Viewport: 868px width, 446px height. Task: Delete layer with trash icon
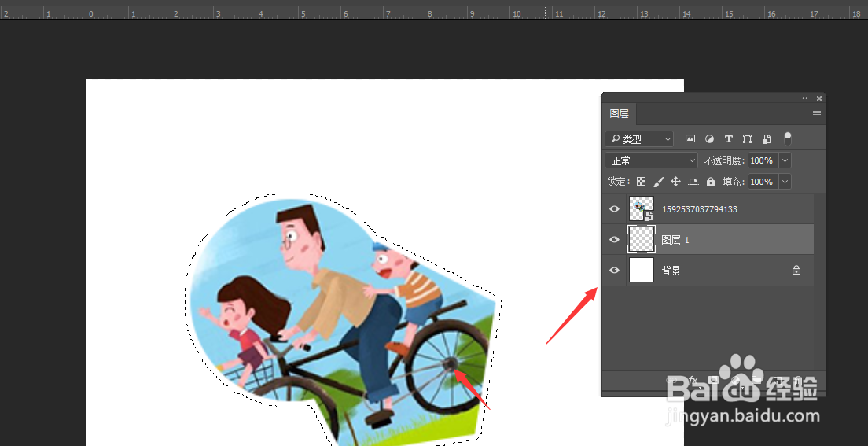pyautogui.click(x=798, y=380)
